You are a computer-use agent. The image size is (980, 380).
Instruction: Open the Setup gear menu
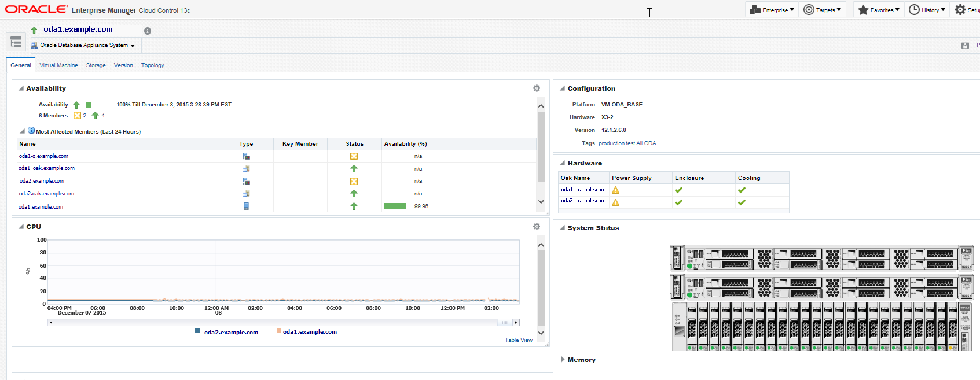coord(966,10)
